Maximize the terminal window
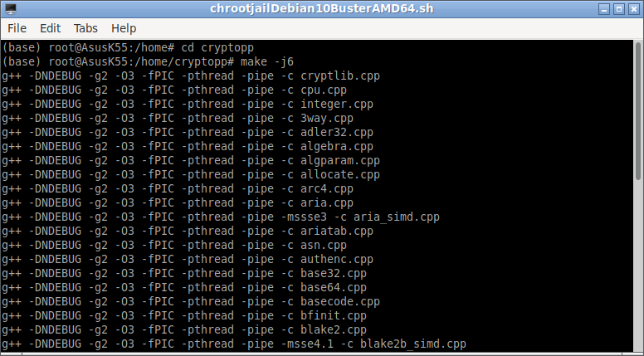 coord(619,9)
